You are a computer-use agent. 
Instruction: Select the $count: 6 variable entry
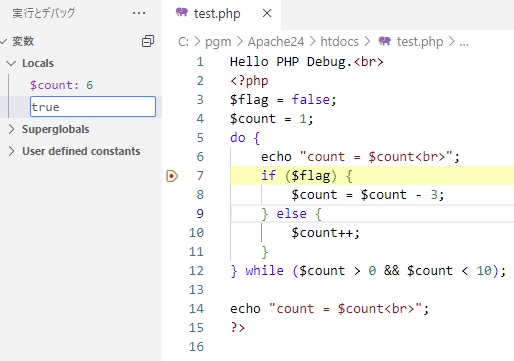click(61, 85)
